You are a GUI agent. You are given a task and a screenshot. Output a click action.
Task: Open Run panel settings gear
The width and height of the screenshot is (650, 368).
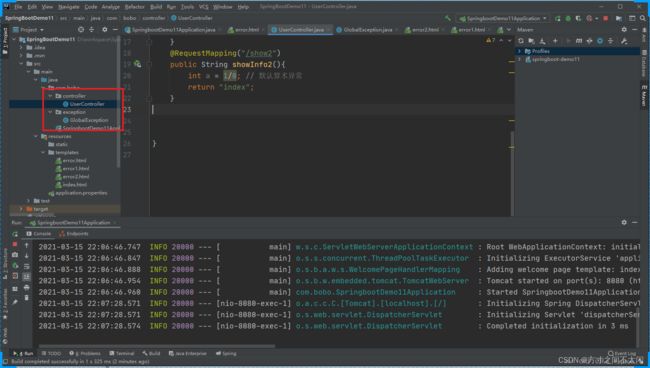pos(624,223)
